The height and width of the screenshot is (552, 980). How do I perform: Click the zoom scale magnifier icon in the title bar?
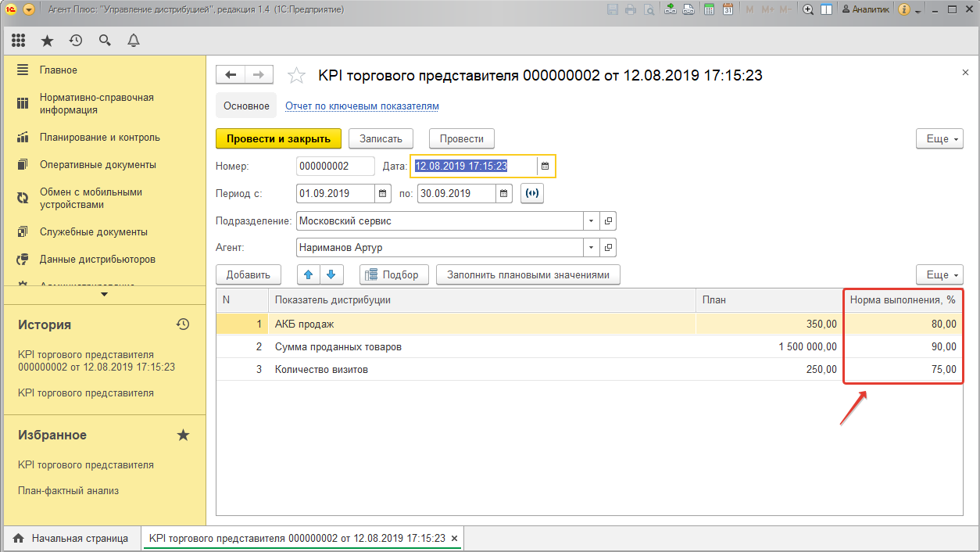808,9
